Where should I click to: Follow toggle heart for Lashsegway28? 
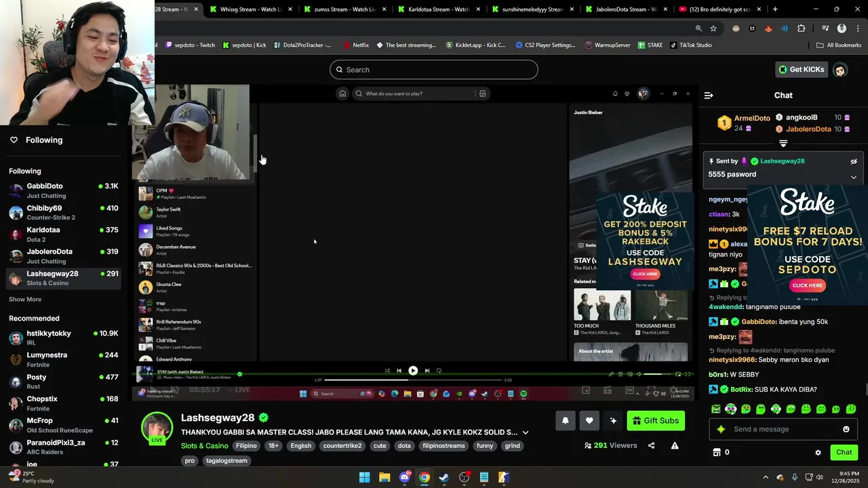(x=589, y=421)
